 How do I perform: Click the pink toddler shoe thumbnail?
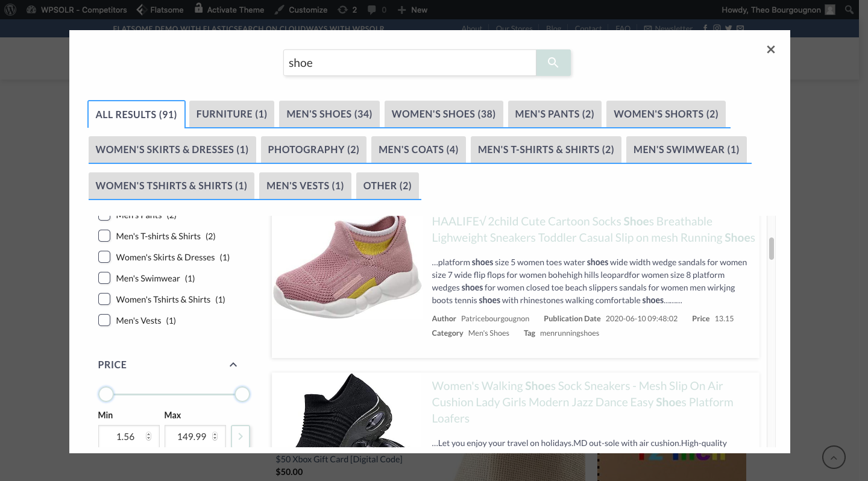click(x=347, y=267)
